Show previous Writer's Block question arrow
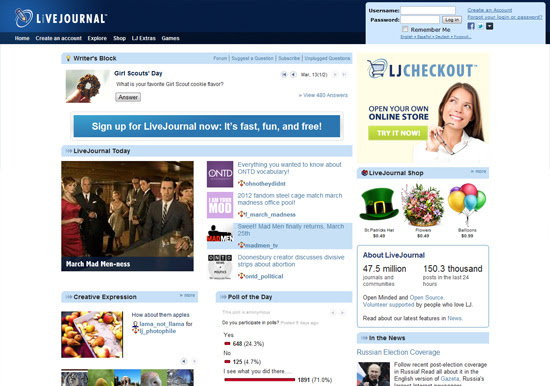The height and width of the screenshot is (386, 550). (293, 74)
